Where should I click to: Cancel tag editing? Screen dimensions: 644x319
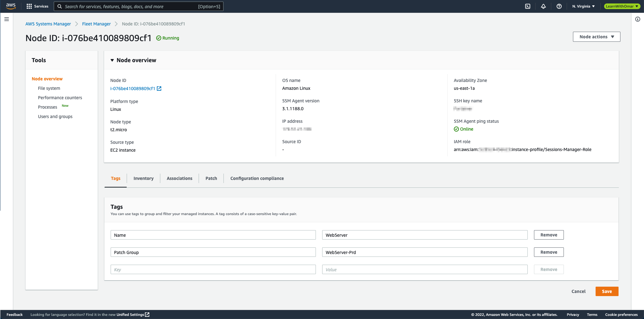pyautogui.click(x=579, y=291)
